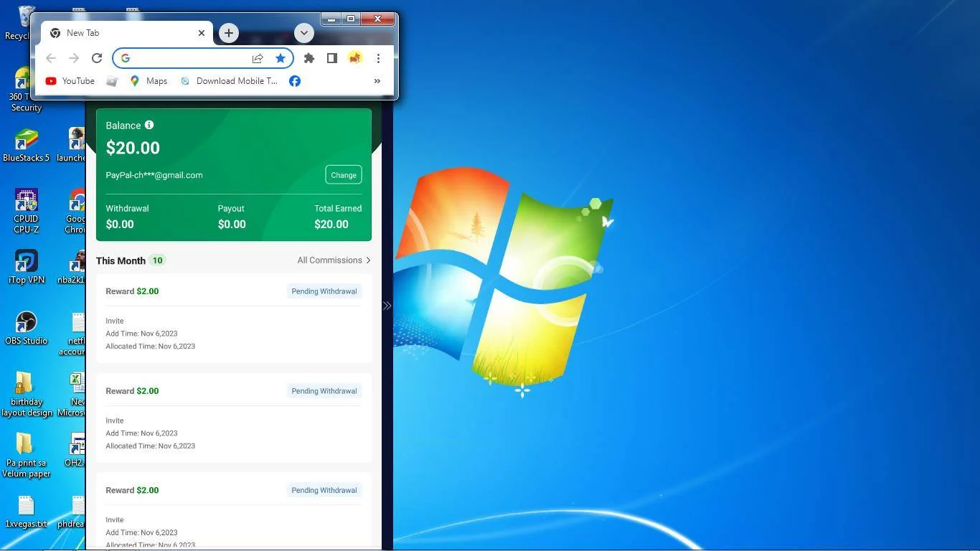Open Pa print sa Velum paper folder

pyautogui.click(x=27, y=455)
